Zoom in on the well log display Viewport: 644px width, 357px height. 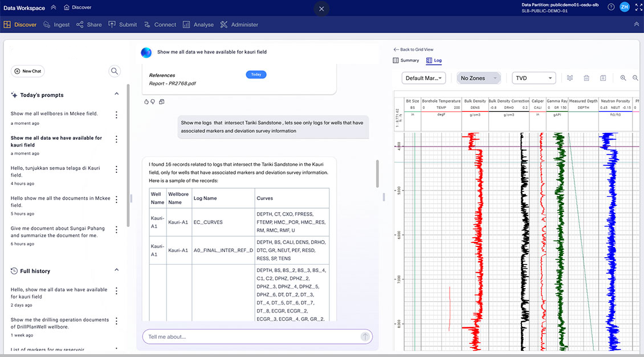[x=623, y=78]
